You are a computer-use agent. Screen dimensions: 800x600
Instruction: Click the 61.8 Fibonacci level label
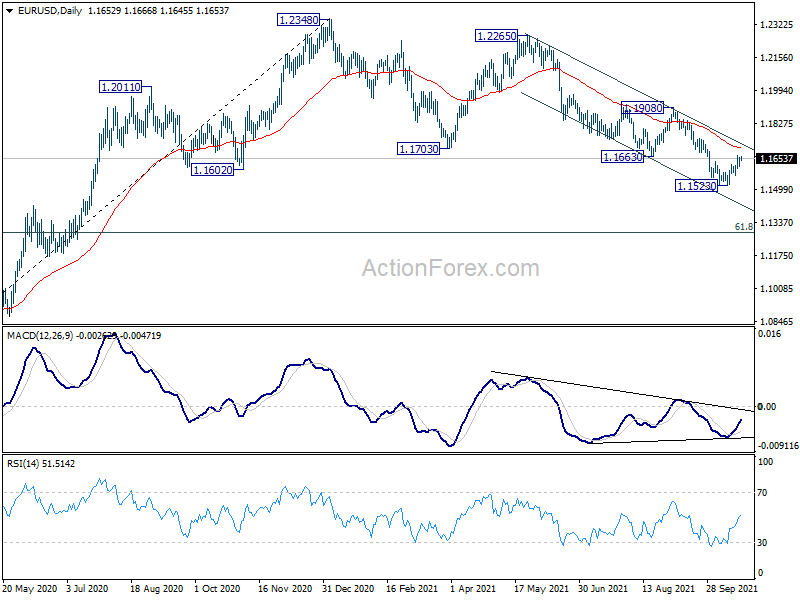pos(744,227)
